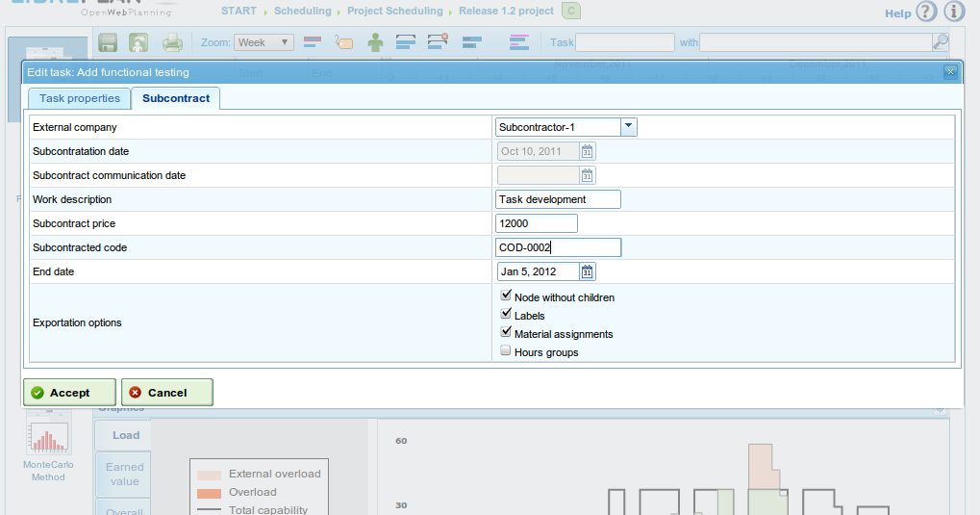The width and height of the screenshot is (980, 515).
Task: Click the 'with' filter input field
Action: coord(816,42)
